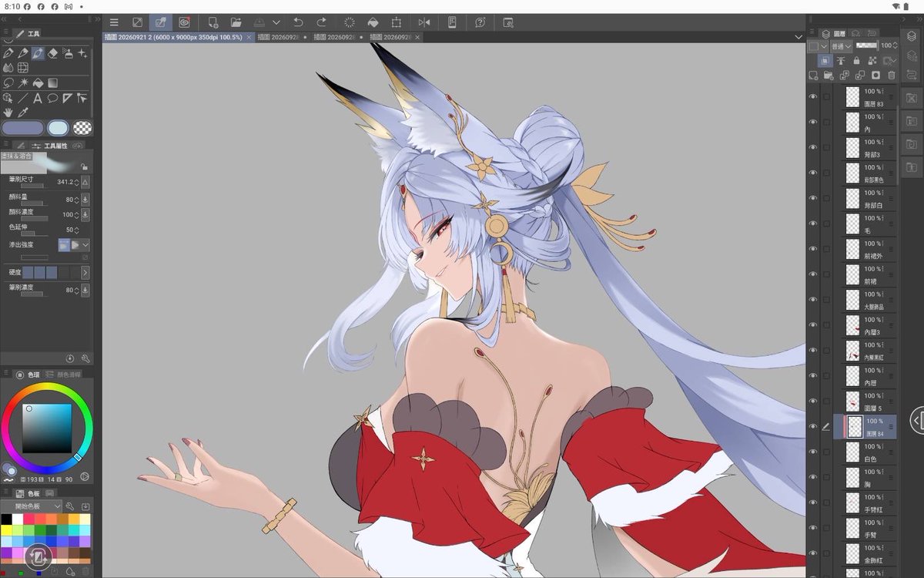
Task: Toggle visibility of layer 背部3
Action: [x=812, y=147]
